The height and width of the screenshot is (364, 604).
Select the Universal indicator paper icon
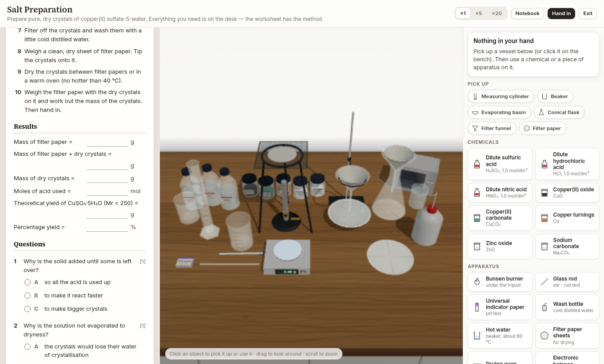[x=477, y=307]
